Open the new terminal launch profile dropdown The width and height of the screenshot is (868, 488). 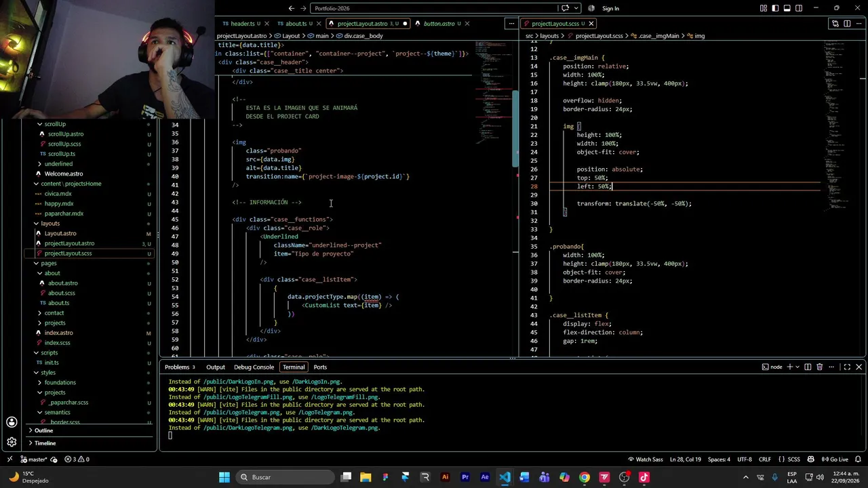pyautogui.click(x=798, y=367)
